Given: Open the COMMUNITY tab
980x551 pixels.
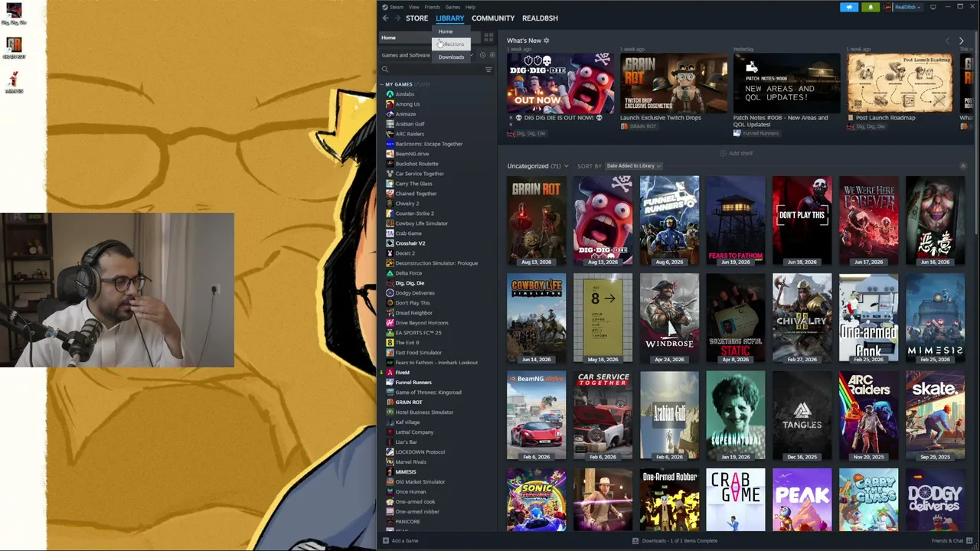Looking at the screenshot, I should pos(493,18).
